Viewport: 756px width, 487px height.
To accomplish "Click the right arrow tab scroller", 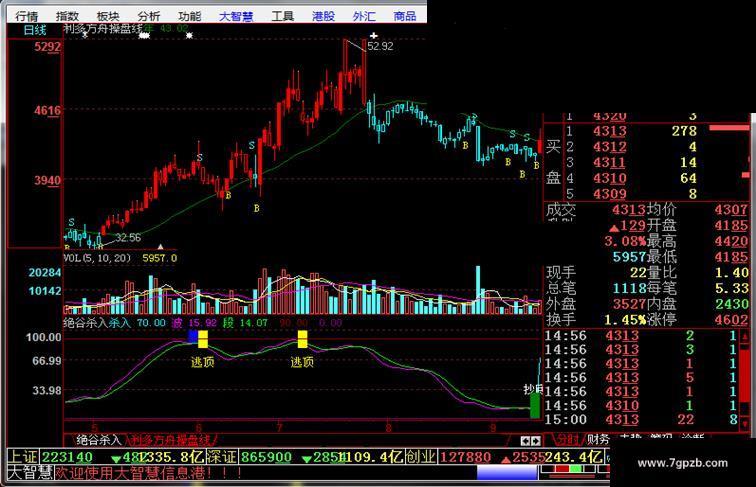I will pyautogui.click(x=536, y=441).
